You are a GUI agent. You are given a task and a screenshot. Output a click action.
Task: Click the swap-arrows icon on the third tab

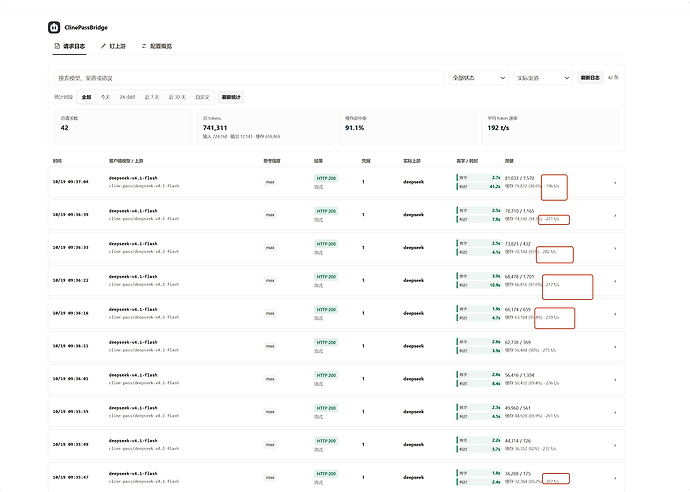144,46
